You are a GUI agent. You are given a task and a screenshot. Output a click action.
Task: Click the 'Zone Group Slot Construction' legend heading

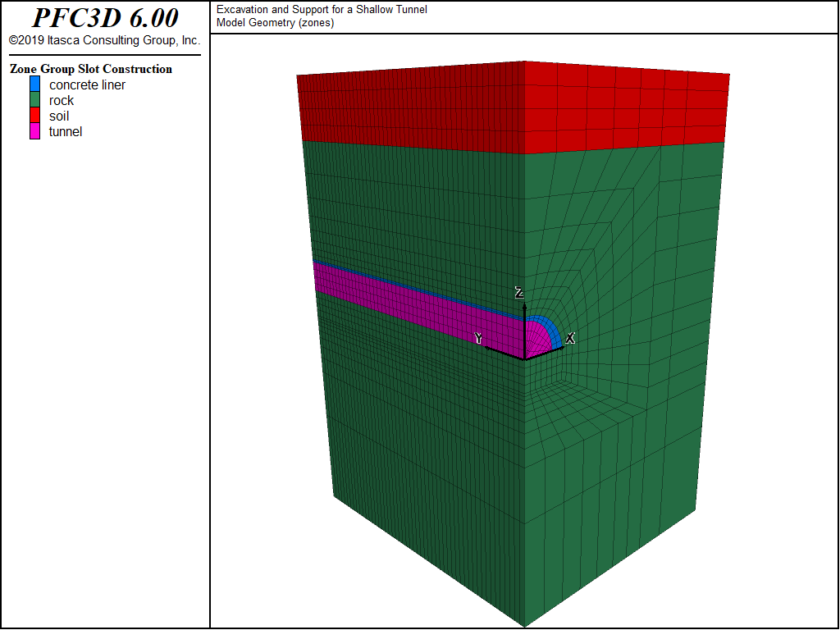point(91,69)
